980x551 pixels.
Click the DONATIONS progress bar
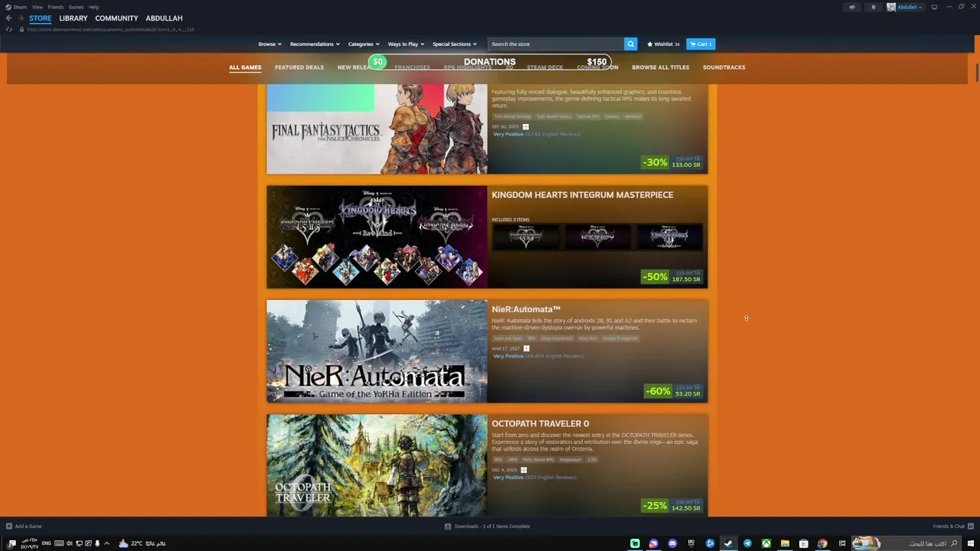click(490, 62)
